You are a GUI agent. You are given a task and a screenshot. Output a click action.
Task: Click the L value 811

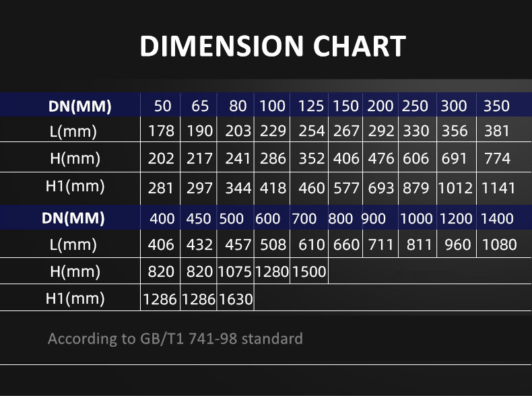click(x=419, y=244)
